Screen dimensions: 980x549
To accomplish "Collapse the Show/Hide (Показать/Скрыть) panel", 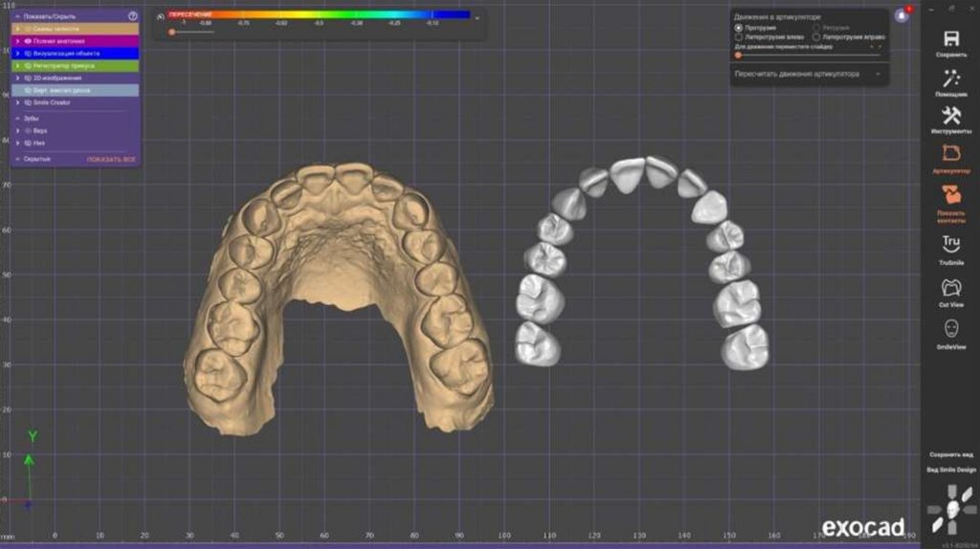I will 17,16.
